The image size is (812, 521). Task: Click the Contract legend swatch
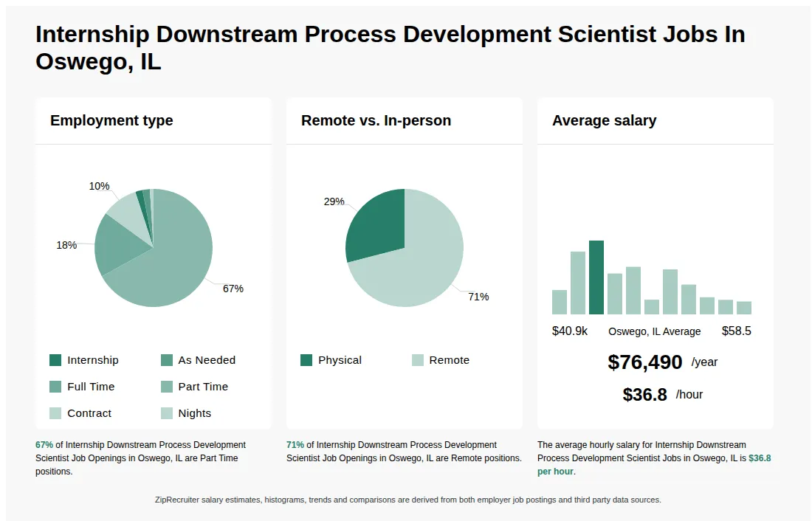point(55,413)
